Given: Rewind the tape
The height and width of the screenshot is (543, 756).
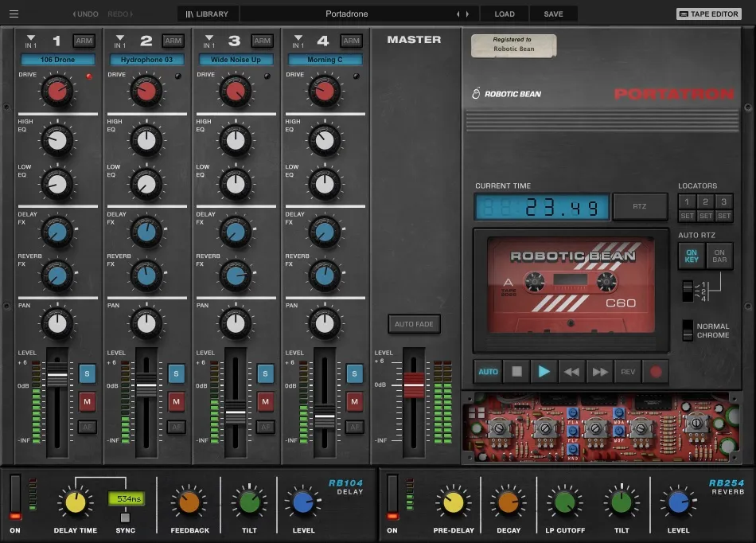Looking at the screenshot, I should coord(572,372).
